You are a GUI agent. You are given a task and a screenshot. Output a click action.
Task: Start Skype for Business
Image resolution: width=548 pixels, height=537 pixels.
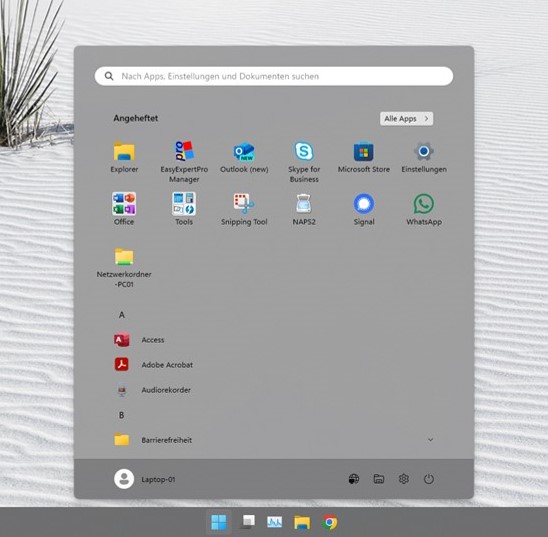pos(304,162)
